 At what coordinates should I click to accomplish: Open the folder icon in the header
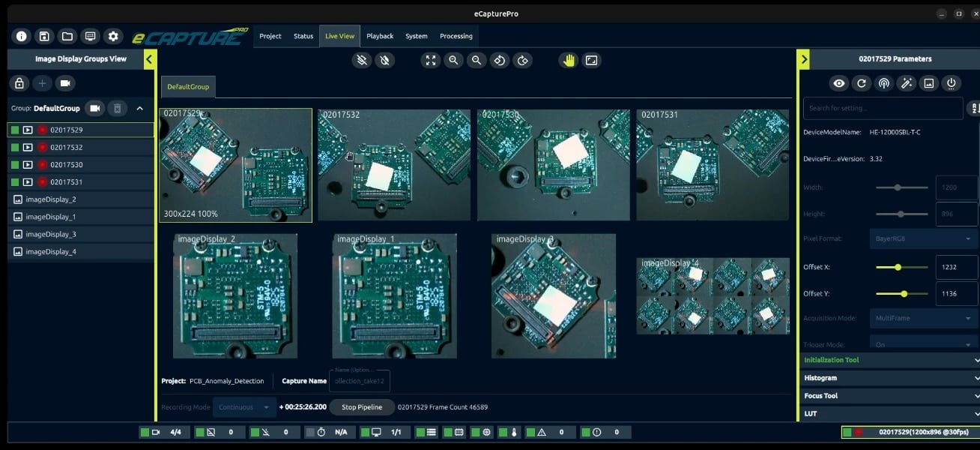(67, 36)
